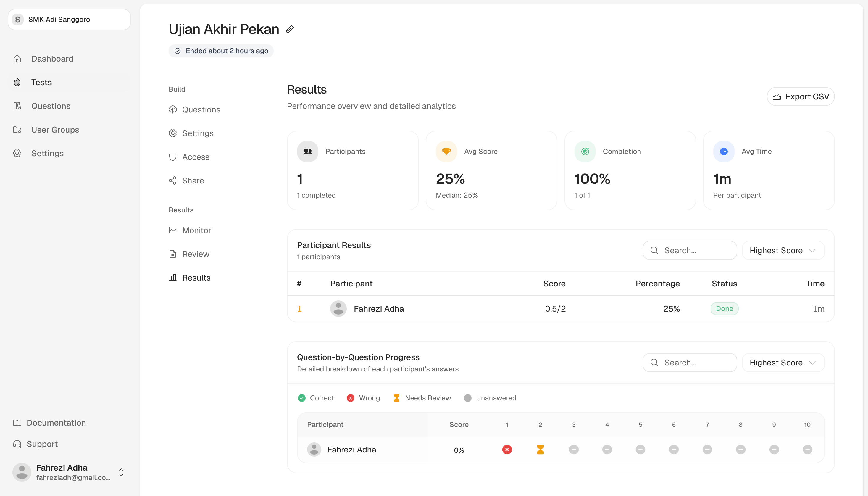The height and width of the screenshot is (496, 868).
Task: Click the User Groups icon
Action: [x=17, y=129]
